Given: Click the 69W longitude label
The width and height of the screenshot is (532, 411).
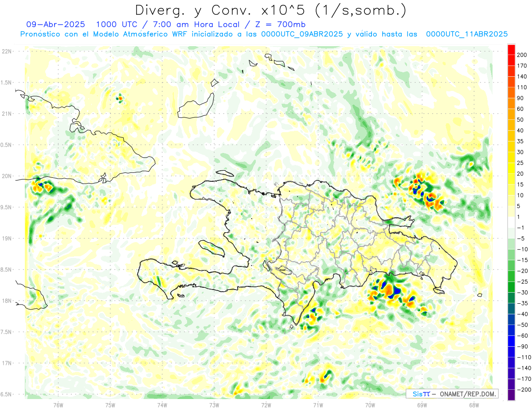Looking at the screenshot, I should tap(422, 405).
